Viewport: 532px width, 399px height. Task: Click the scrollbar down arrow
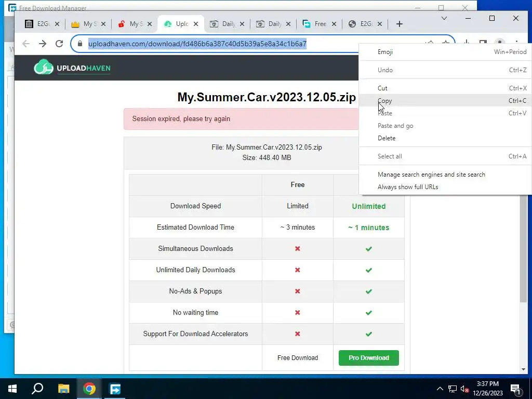[524, 369]
